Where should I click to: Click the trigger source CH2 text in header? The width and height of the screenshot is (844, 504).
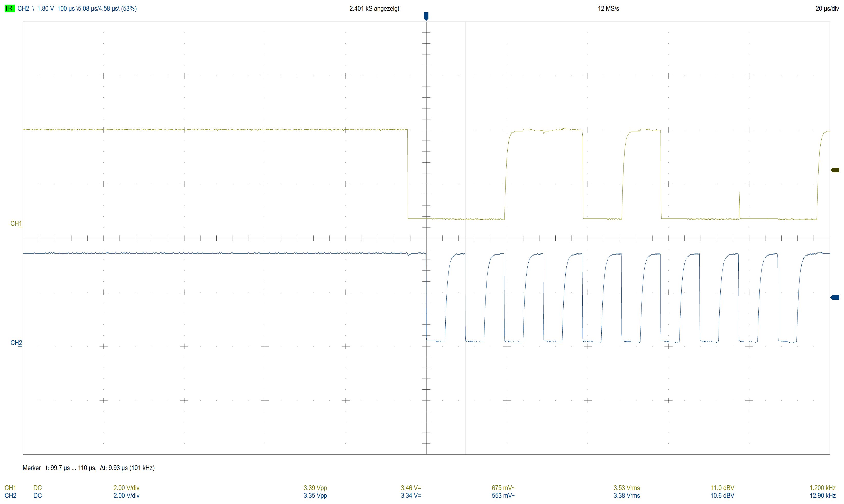pyautogui.click(x=23, y=8)
